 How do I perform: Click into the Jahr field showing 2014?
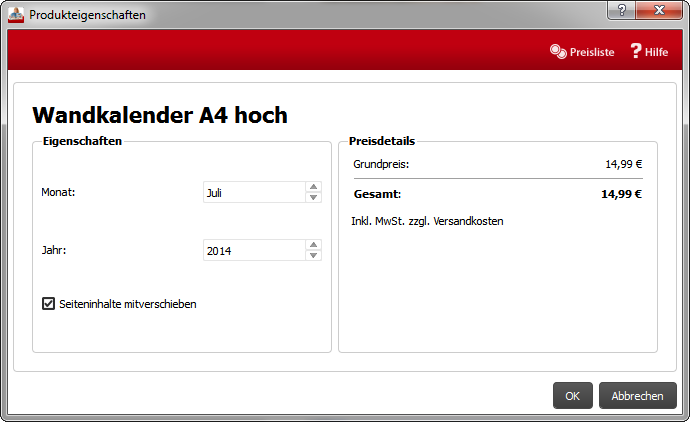[254, 250]
